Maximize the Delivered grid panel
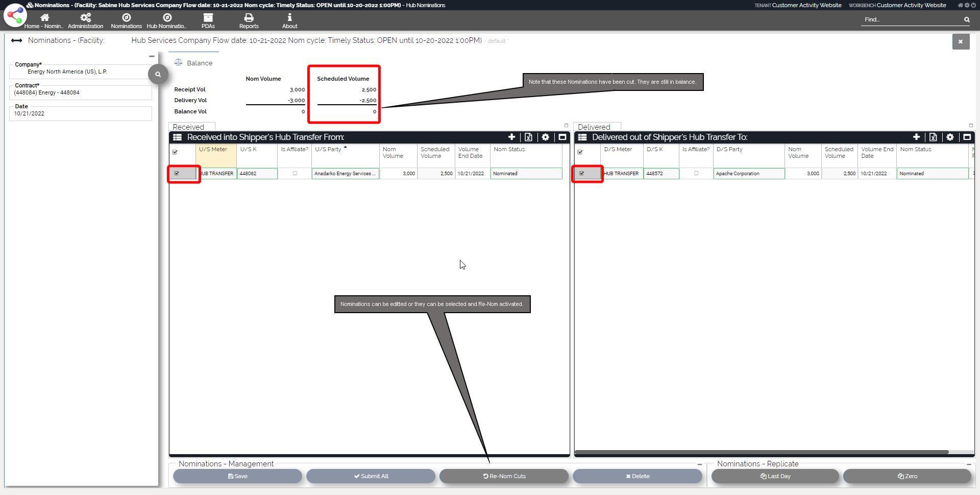The height and width of the screenshot is (495, 980). pyautogui.click(x=967, y=137)
